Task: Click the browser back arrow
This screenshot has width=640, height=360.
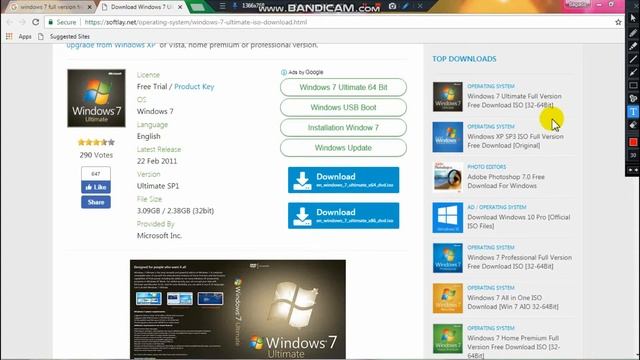Action: pos(10,22)
